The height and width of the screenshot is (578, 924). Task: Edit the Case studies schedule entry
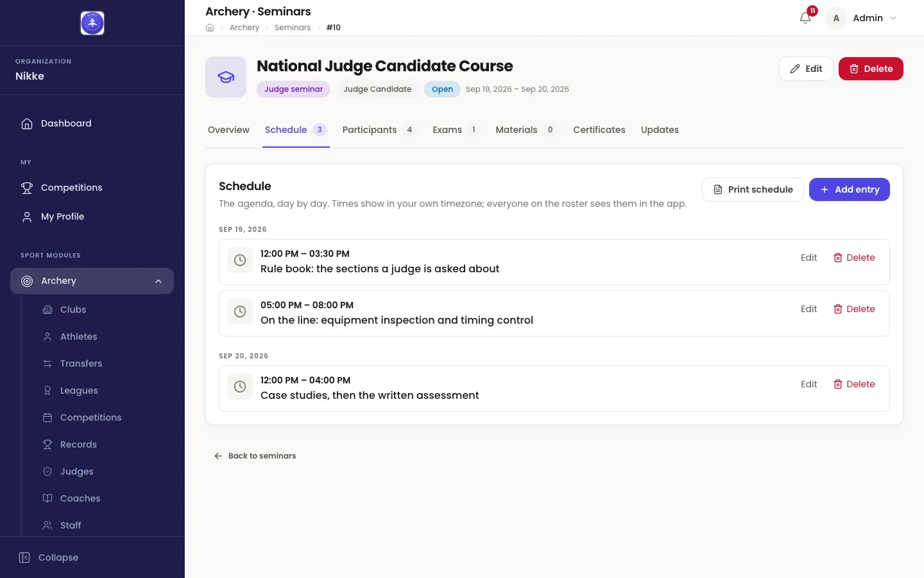point(809,384)
